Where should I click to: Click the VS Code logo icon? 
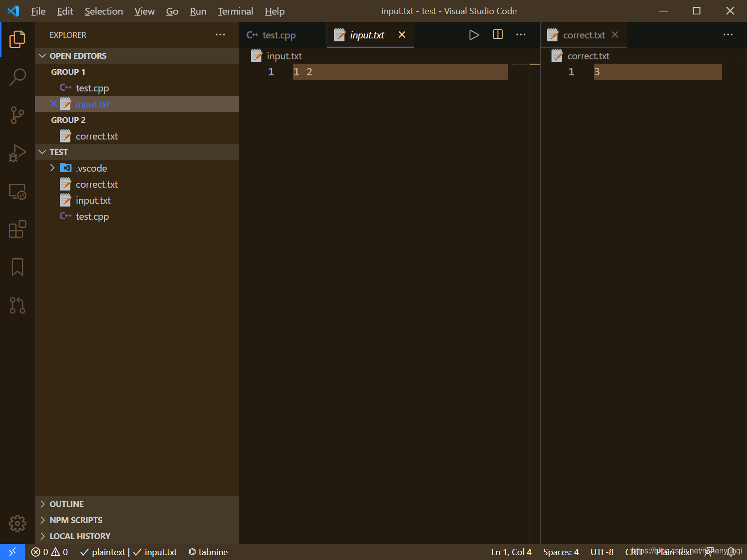tap(13, 11)
